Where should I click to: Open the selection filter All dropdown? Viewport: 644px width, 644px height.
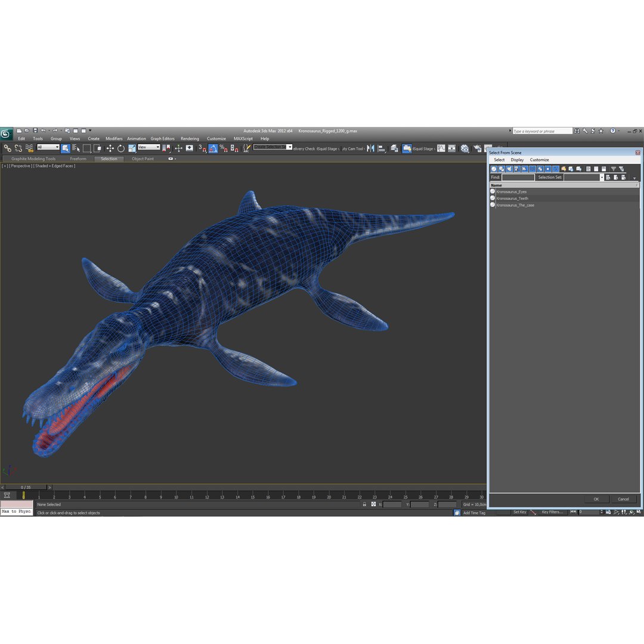(x=48, y=147)
